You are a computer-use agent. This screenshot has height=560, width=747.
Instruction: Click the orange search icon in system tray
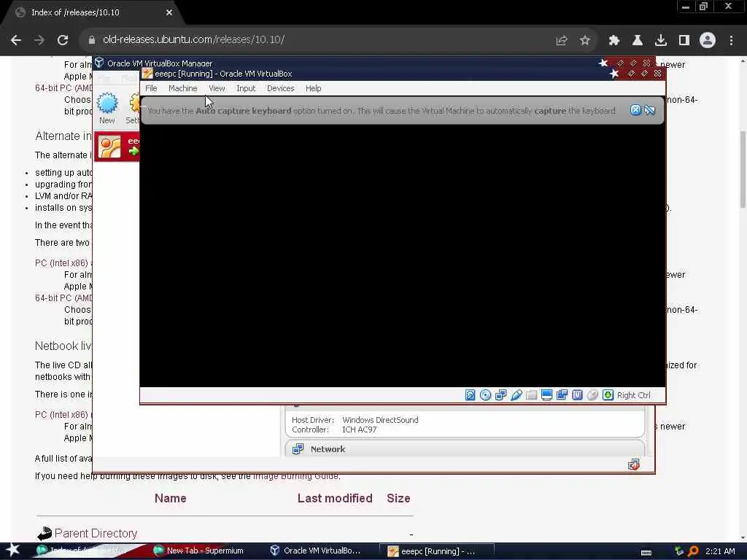point(693,551)
